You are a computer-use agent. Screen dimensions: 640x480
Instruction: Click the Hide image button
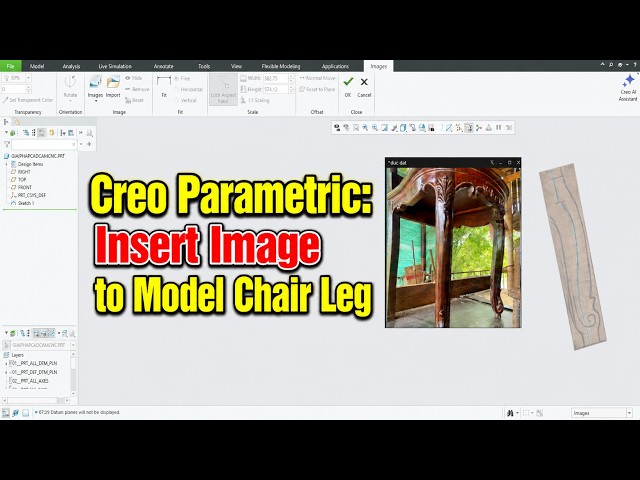134,78
